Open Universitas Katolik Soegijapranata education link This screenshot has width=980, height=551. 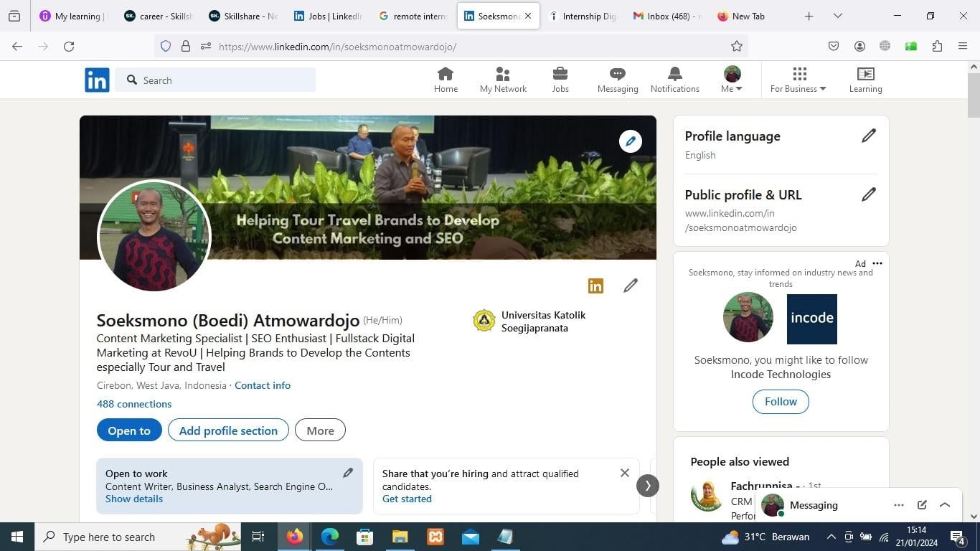click(530, 321)
